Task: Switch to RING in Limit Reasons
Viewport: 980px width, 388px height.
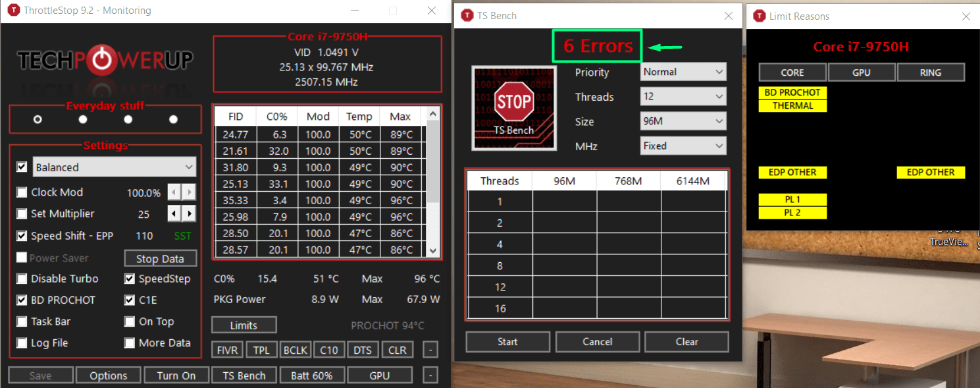Action: [931, 72]
